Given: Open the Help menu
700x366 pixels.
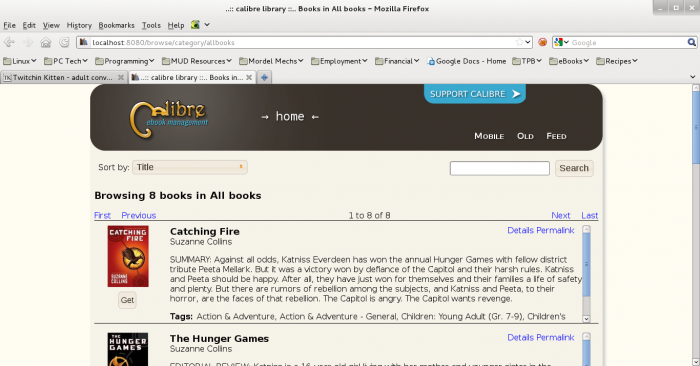Looking at the screenshot, I should click(176, 25).
